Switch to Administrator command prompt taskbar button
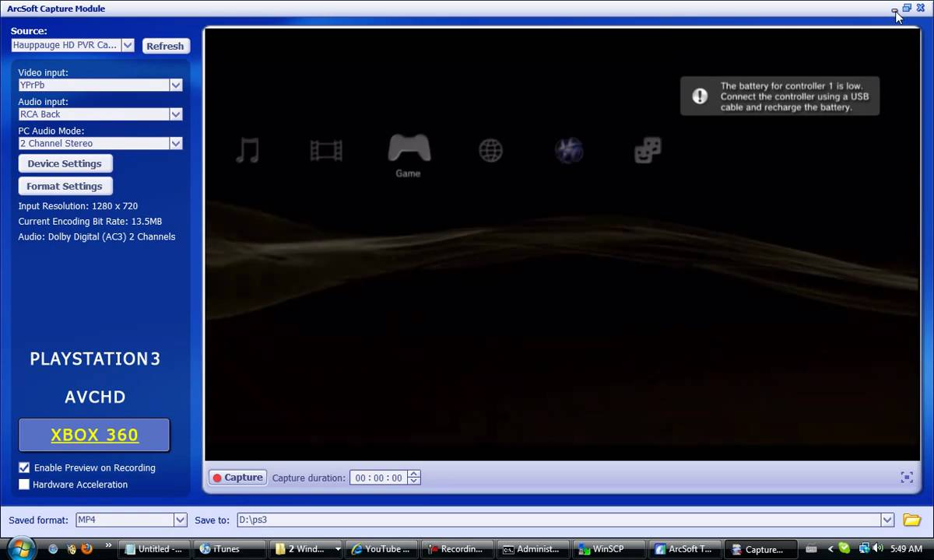Viewport: 934px width, 560px height. tap(532, 548)
